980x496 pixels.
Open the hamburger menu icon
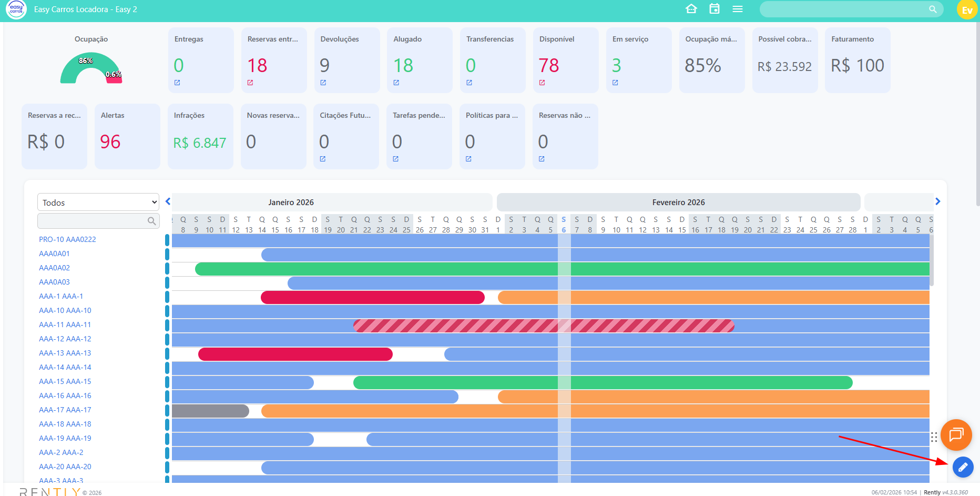click(738, 9)
